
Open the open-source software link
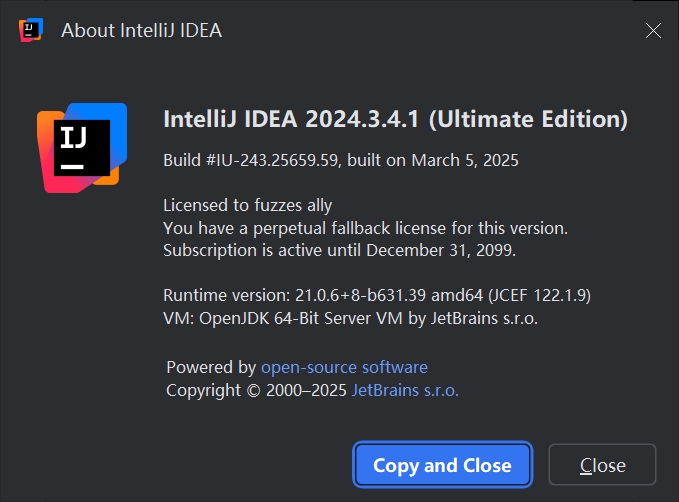[344, 367]
